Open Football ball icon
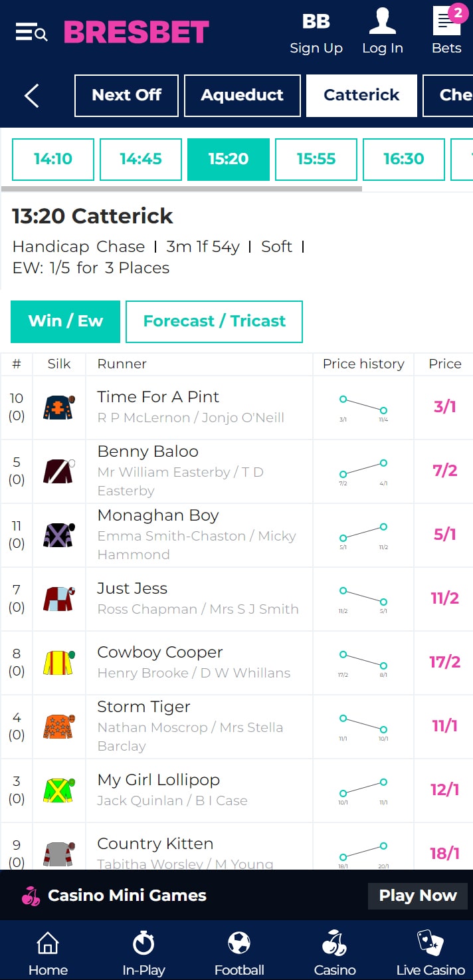 [x=239, y=943]
